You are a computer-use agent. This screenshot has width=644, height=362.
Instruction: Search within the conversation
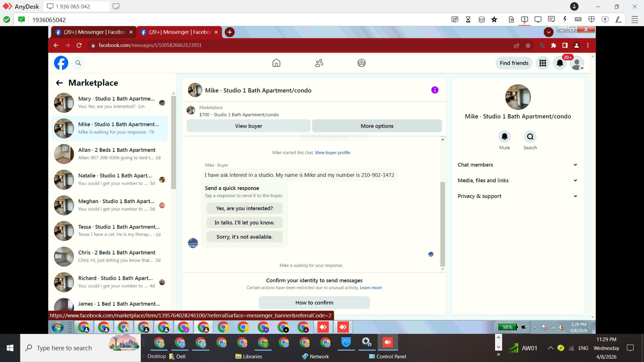(x=530, y=137)
